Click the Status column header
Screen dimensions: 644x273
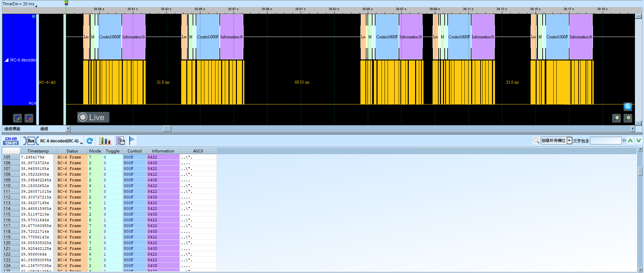[72, 151]
